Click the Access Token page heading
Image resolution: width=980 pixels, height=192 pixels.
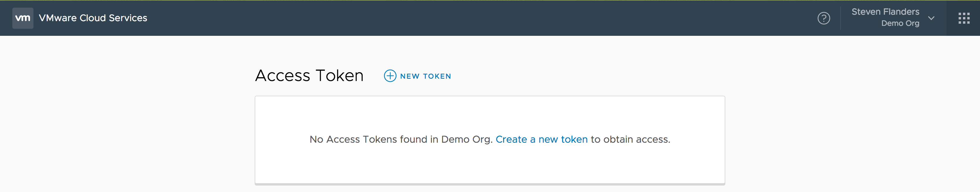[309, 75]
